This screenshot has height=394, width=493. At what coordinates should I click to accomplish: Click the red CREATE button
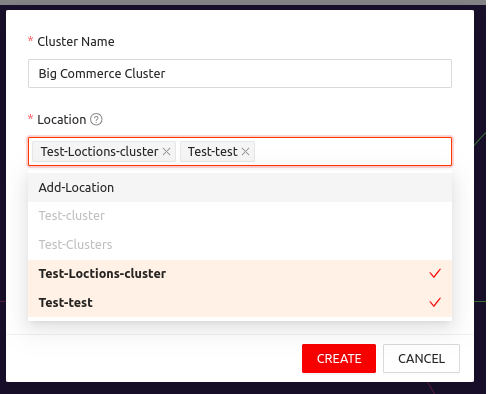click(339, 359)
